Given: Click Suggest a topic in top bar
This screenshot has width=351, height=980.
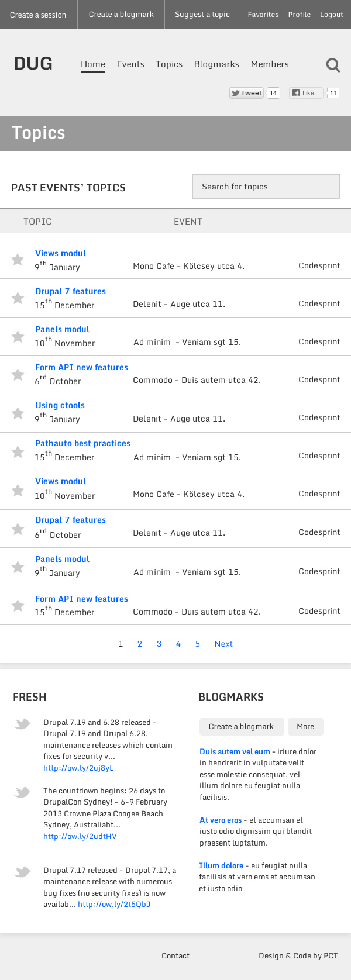Looking at the screenshot, I should pos(202,15).
